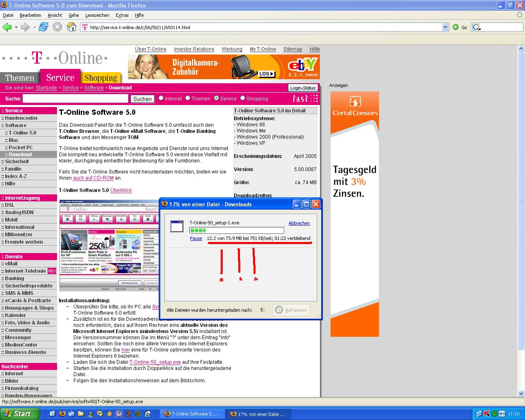Viewport: 525px width, 420px height.
Task: Select the Shopping search radio button
Action: 243,98
